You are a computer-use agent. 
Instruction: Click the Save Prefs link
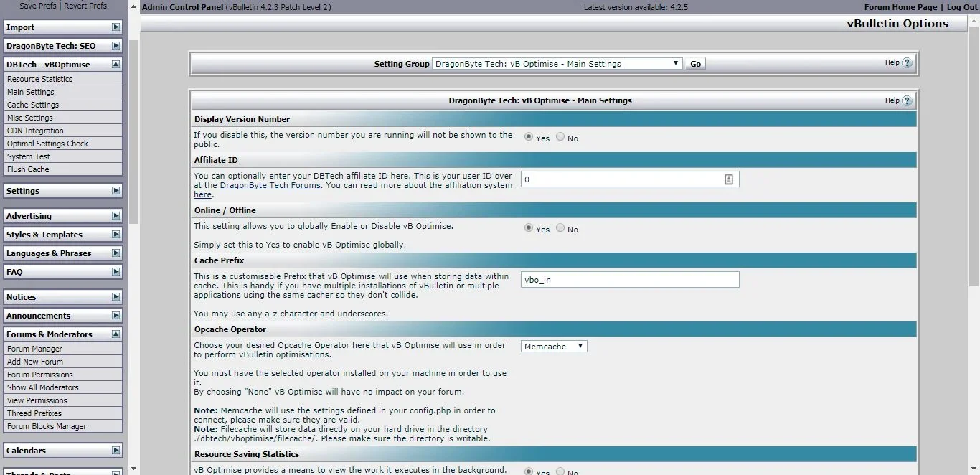39,6
